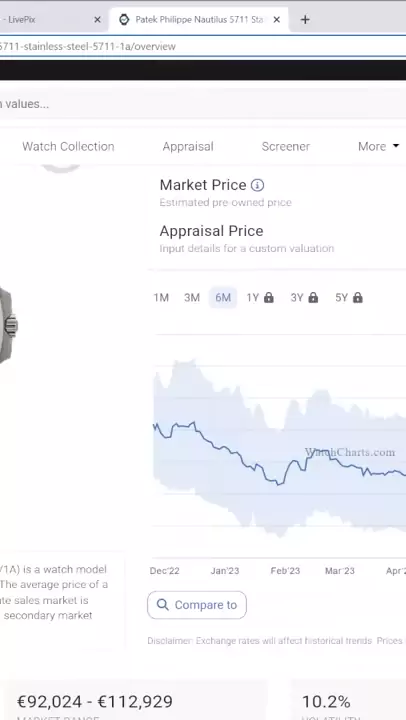This screenshot has width=406, height=720.
Task: Click the lock icon next to 3Y
Action: (x=313, y=298)
